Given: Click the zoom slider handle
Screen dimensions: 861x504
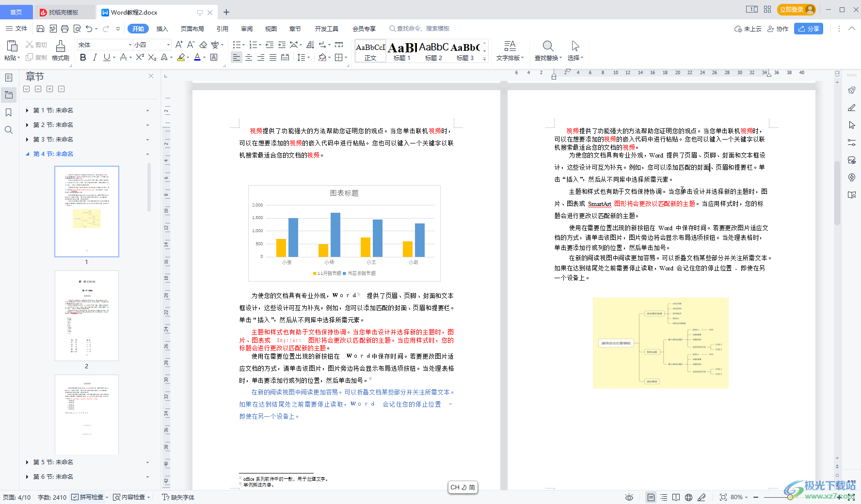Looking at the screenshot, I should tap(790, 497).
